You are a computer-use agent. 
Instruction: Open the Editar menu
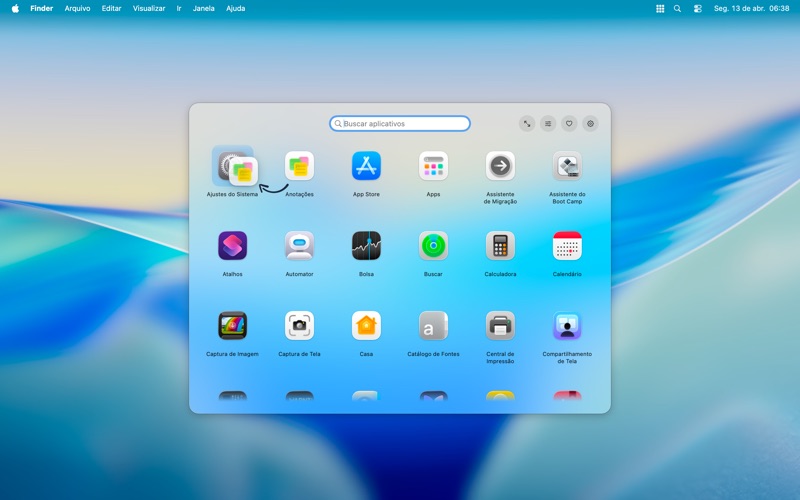click(x=111, y=8)
